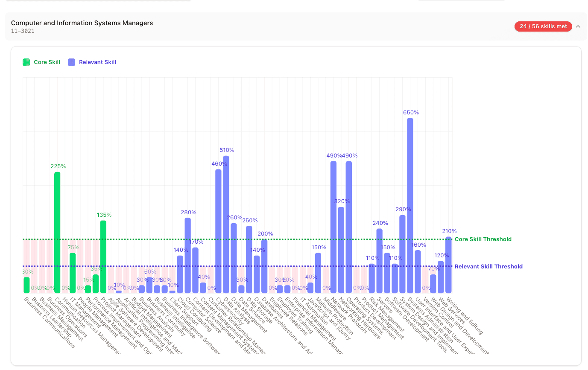This screenshot has height=370, width=588.
Task: Click the "24 / 56 skills met" badge
Action: (x=543, y=26)
